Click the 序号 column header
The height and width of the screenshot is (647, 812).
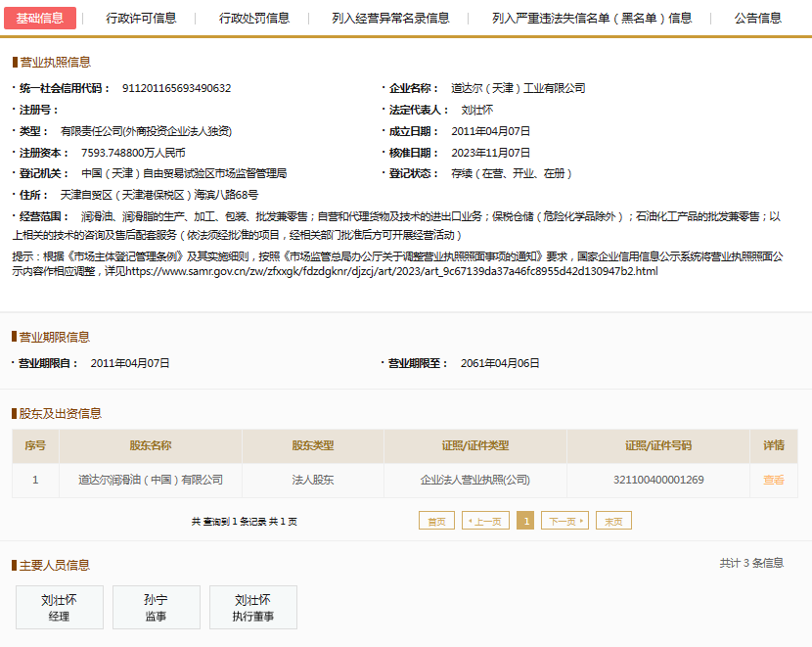[35, 445]
